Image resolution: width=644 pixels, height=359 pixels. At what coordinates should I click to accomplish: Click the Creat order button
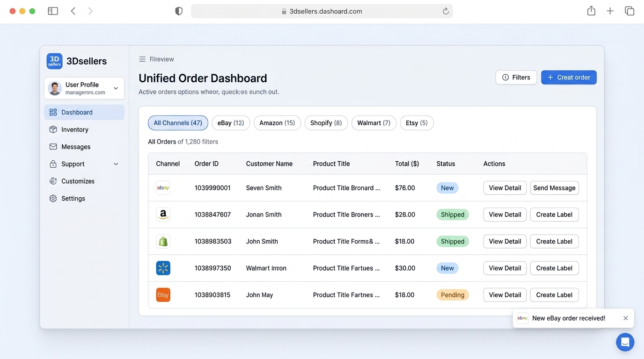[569, 77]
